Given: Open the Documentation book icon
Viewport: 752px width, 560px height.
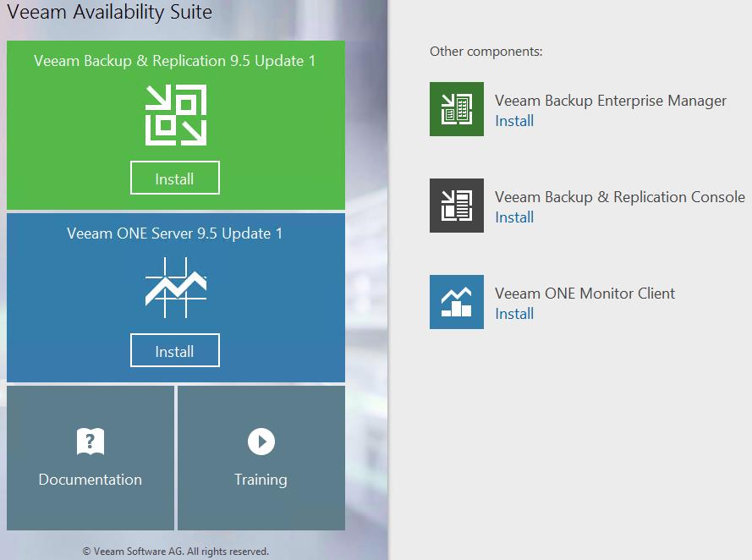Looking at the screenshot, I should tap(91, 441).
